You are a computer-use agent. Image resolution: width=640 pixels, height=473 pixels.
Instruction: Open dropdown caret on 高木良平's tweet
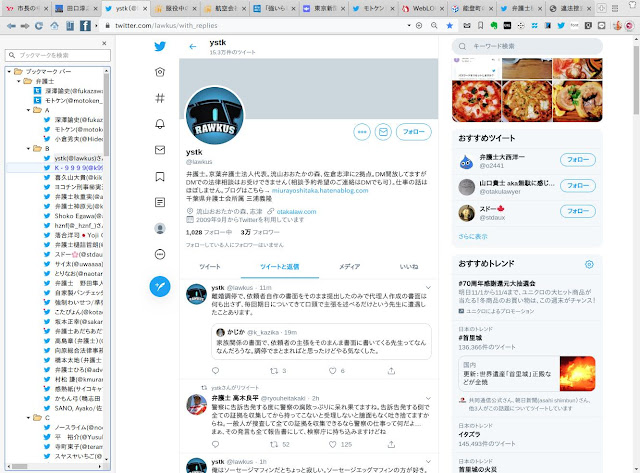[428, 398]
